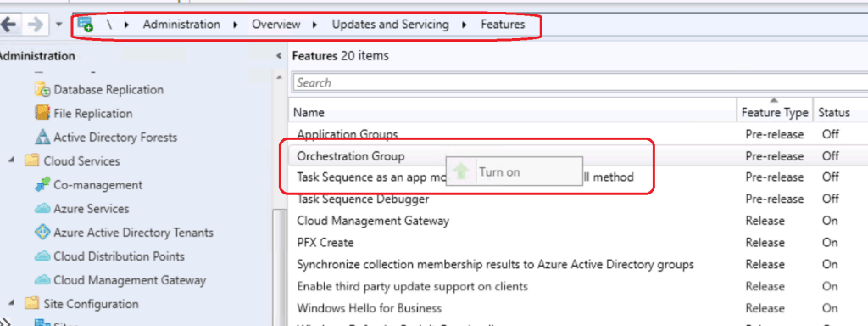Choose Turn on from the context menu
This screenshot has width=868, height=326.
point(515,171)
